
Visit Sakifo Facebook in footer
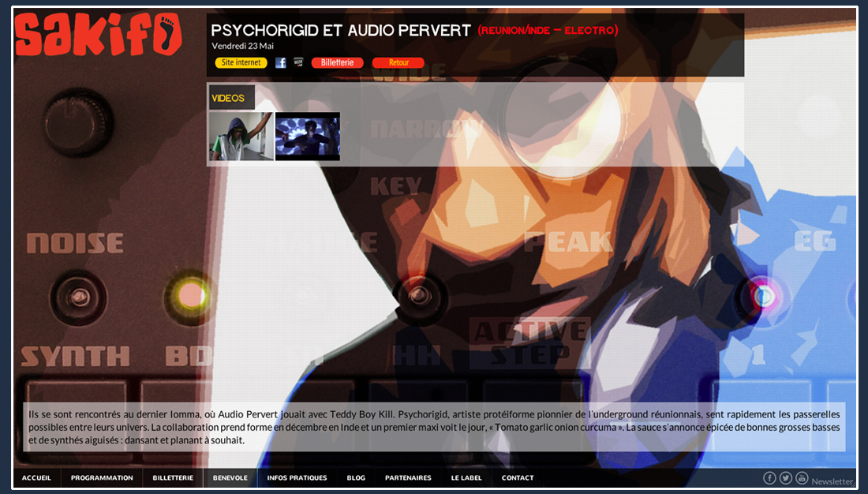pos(769,477)
